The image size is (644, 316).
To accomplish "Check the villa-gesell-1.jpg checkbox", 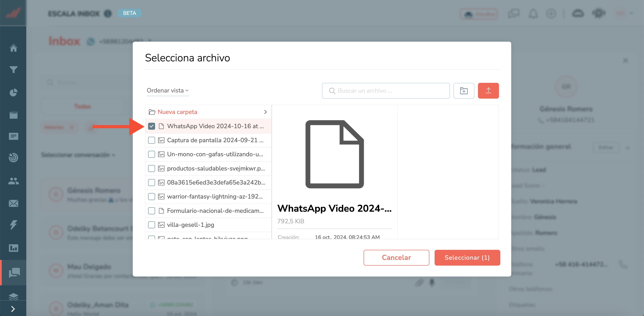I will pos(152,225).
